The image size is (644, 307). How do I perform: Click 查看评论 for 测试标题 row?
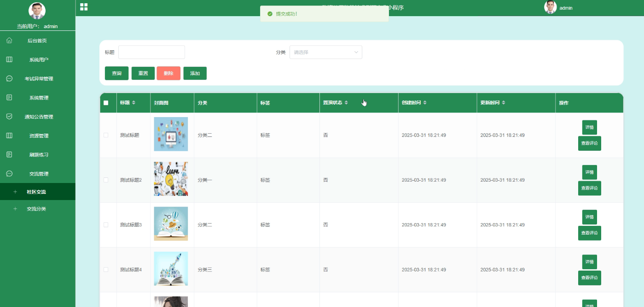[x=590, y=143]
